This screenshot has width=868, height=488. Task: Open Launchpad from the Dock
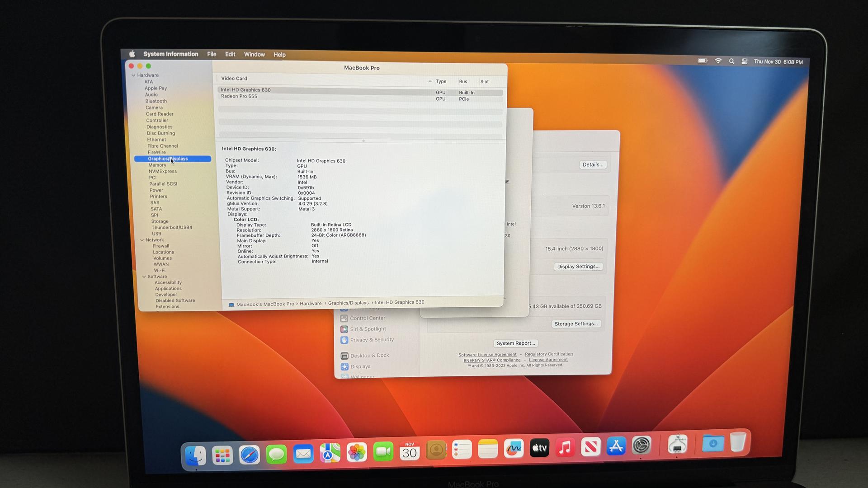tap(222, 455)
